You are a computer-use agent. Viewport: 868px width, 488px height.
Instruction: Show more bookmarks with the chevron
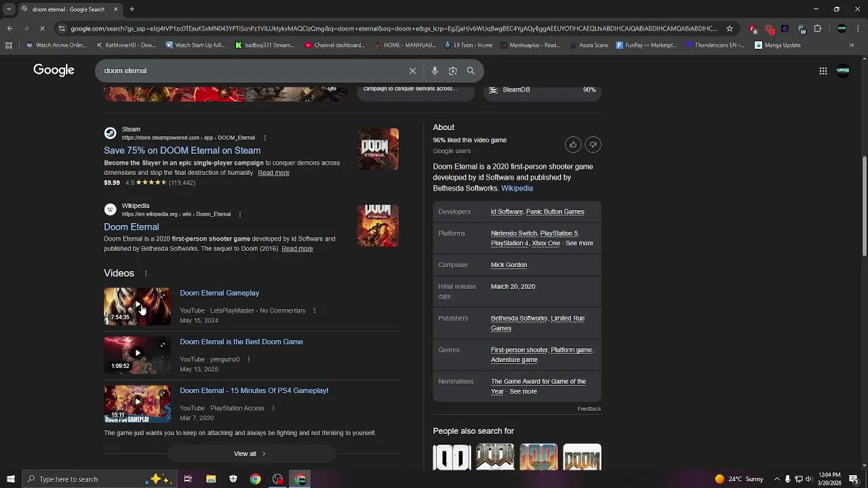(x=852, y=45)
